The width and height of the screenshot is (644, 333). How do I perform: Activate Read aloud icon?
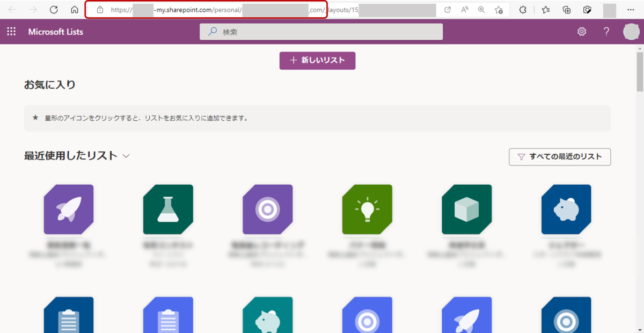[465, 10]
